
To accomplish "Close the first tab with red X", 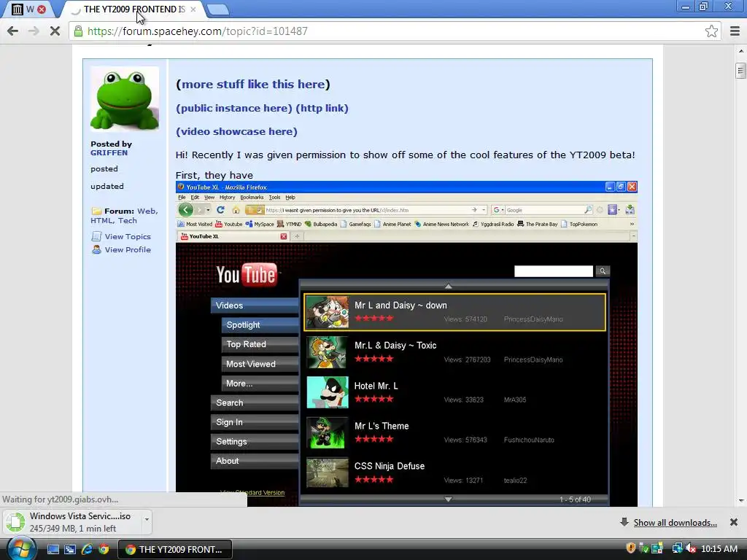I will [42, 9].
